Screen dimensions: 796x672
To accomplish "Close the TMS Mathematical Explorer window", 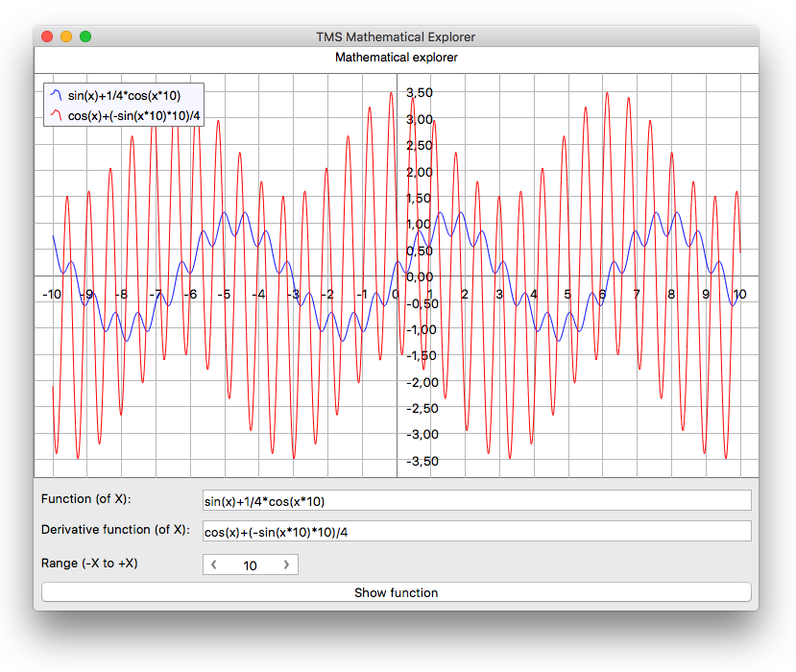I will point(47,36).
